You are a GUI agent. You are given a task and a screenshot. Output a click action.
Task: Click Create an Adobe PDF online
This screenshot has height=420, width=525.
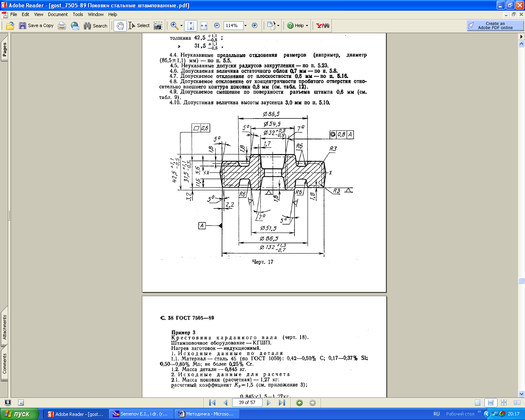[495, 25]
